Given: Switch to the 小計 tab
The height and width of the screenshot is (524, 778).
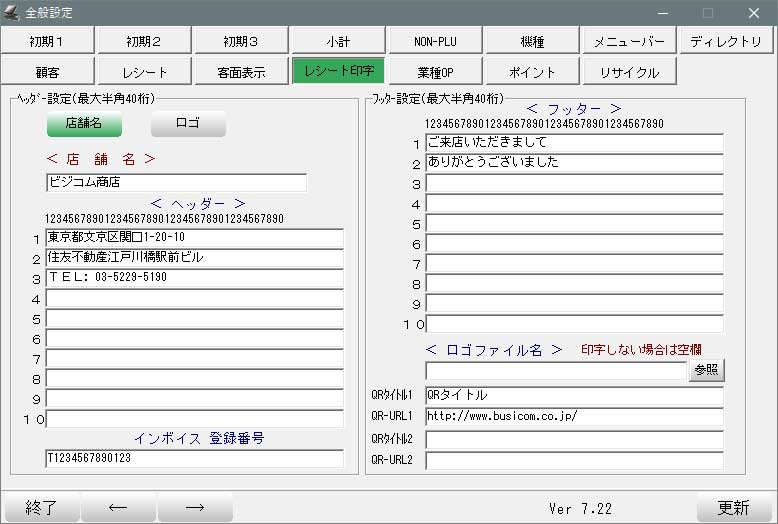Looking at the screenshot, I should [x=338, y=41].
